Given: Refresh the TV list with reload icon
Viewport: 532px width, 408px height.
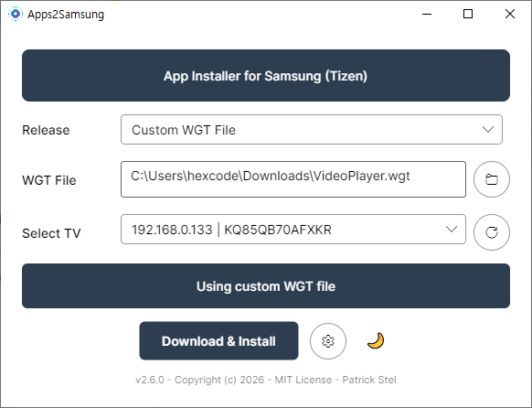Looking at the screenshot, I should [491, 232].
